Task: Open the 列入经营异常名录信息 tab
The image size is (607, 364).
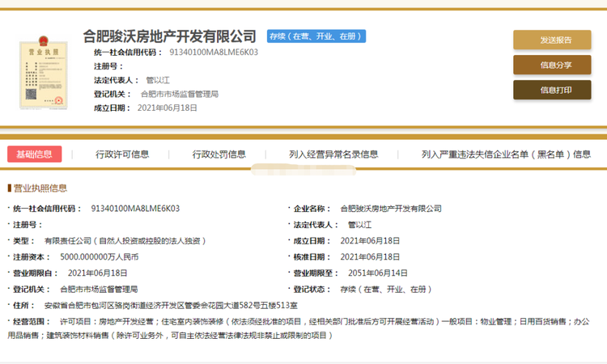Action: (x=333, y=154)
